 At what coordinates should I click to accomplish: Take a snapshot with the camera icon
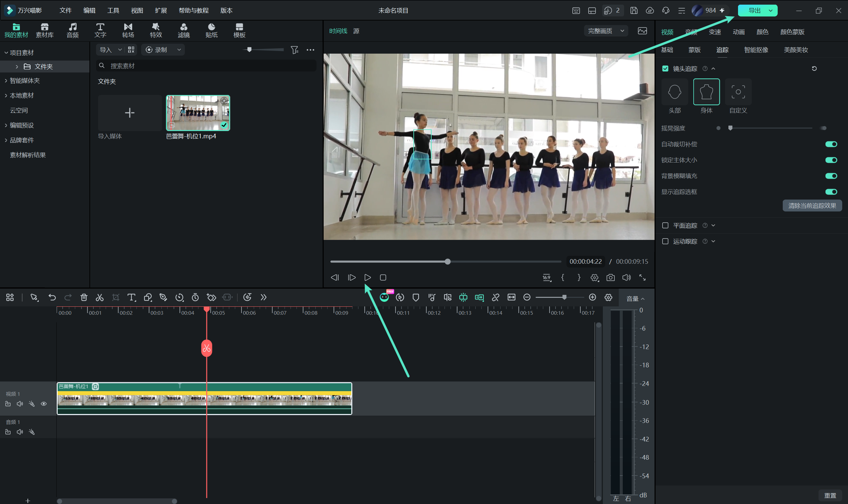pos(610,277)
